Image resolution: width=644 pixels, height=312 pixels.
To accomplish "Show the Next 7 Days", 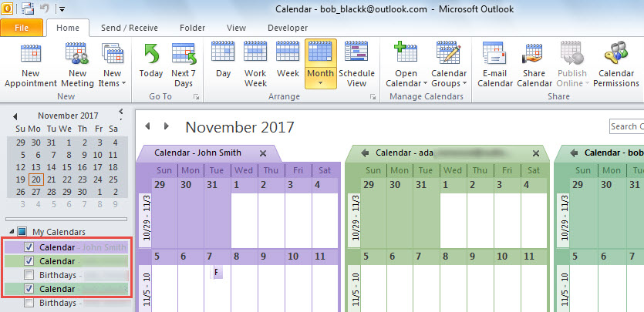I will tap(184, 65).
